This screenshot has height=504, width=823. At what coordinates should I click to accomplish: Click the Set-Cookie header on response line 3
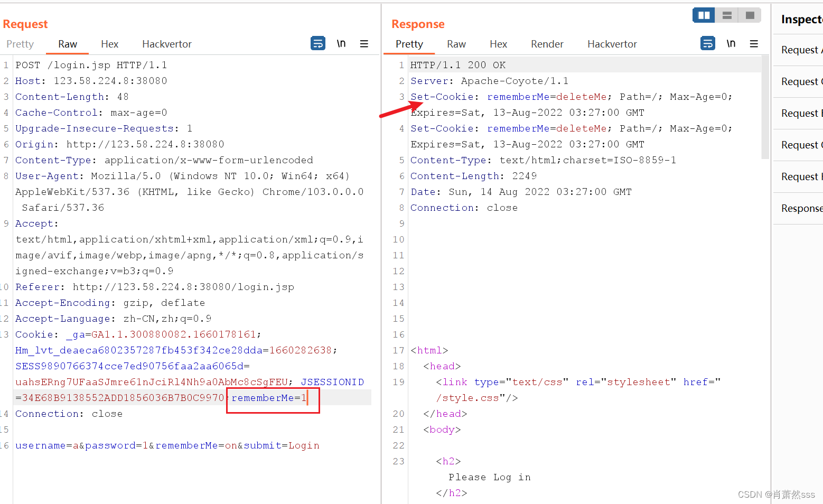(x=572, y=105)
